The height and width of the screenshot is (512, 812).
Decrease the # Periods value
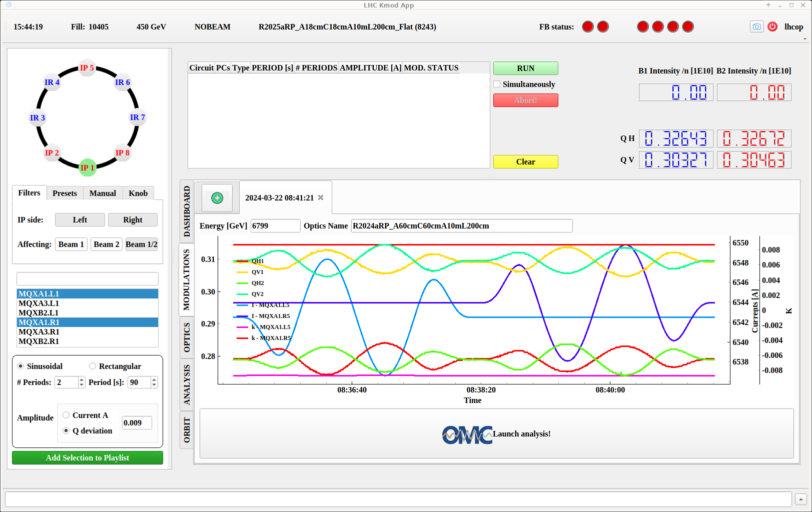point(82,385)
